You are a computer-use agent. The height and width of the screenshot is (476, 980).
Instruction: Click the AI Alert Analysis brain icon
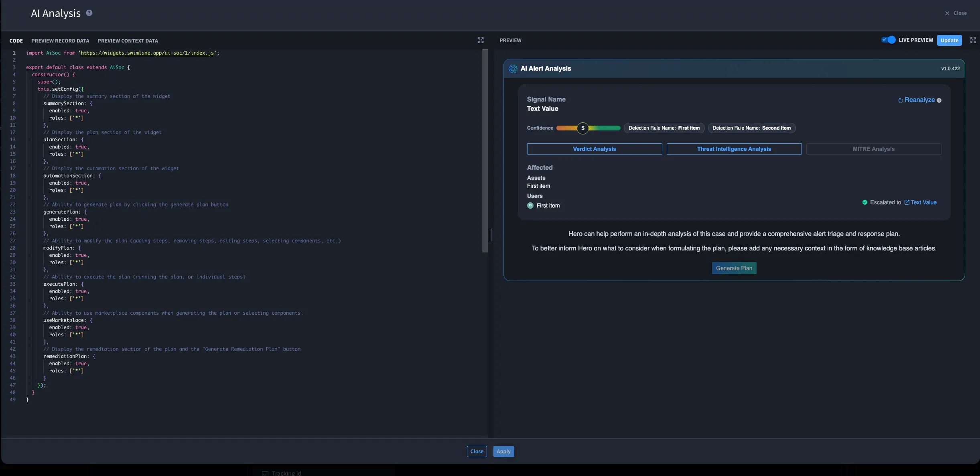coord(513,69)
